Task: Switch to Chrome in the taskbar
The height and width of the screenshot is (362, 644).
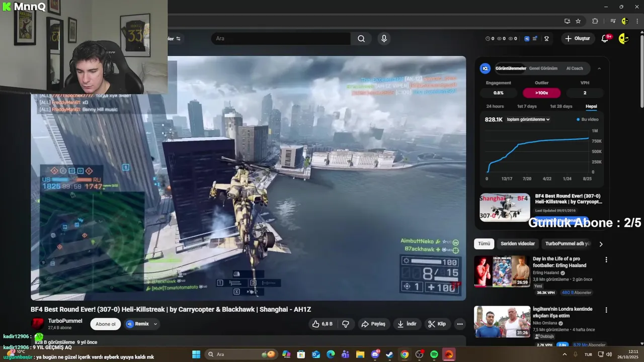Action: click(405, 354)
